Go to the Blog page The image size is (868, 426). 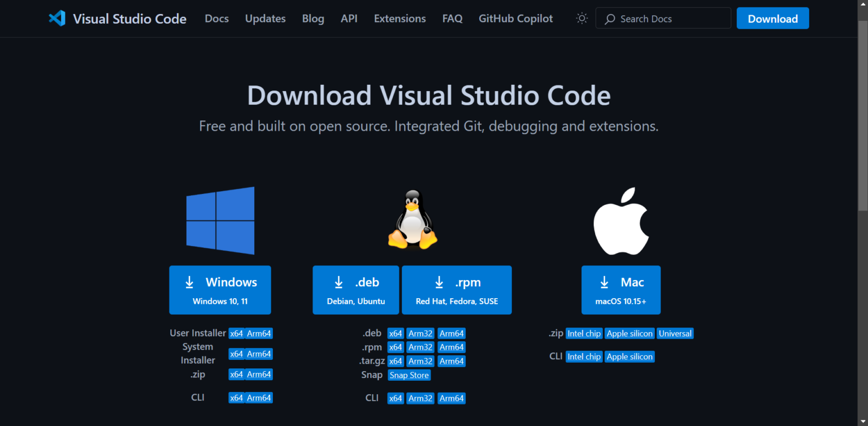[x=313, y=19]
